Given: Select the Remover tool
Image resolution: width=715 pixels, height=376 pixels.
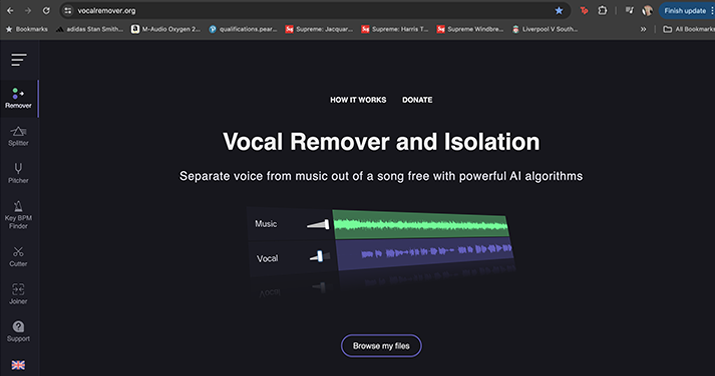Looking at the screenshot, I should pos(19,99).
